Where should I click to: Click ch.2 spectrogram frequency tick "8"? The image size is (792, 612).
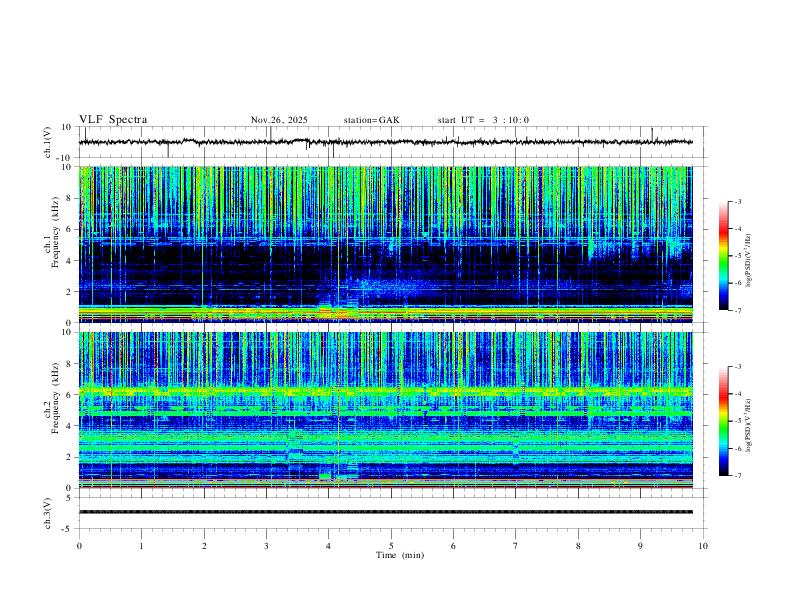70,364
